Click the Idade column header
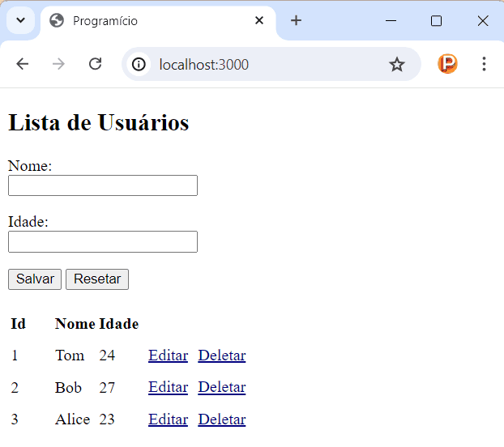Image resolution: width=504 pixels, height=447 pixels. 119,324
